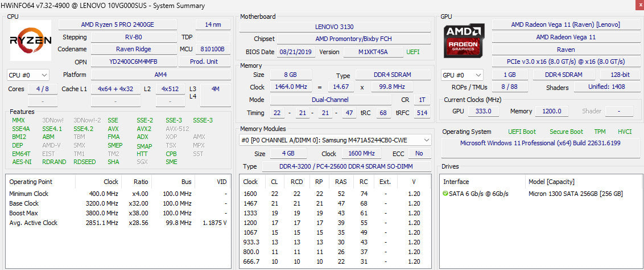Image resolution: width=644 pixels, height=270 pixels.
Task: Click the AMD Radeon Graphics logo
Action: [464, 40]
